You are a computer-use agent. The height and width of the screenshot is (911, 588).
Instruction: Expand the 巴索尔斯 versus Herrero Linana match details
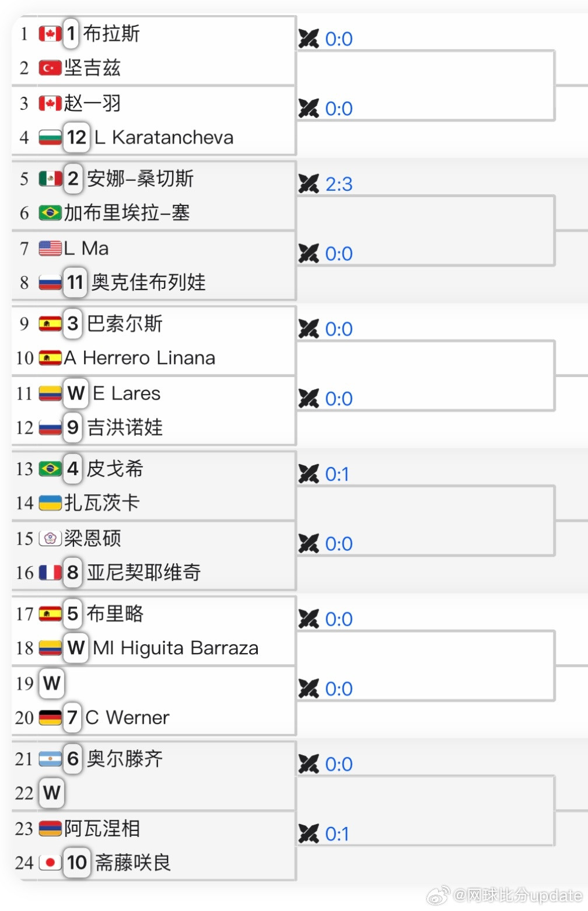pos(152,341)
